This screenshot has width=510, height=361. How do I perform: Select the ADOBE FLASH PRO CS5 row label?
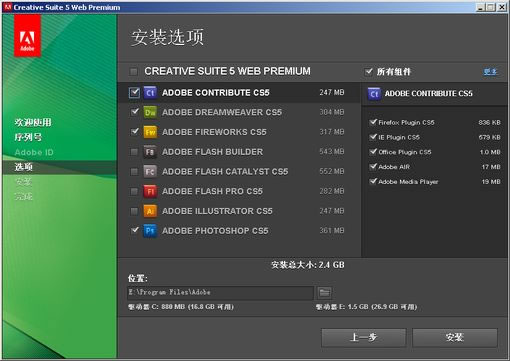tap(212, 191)
